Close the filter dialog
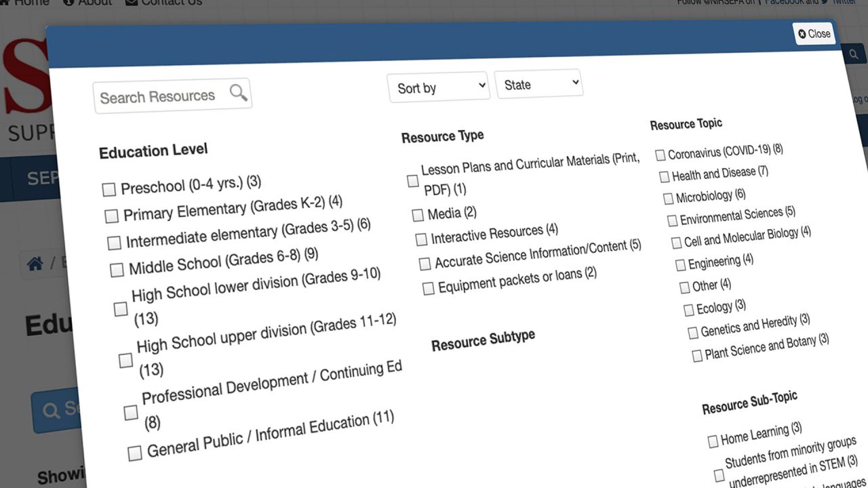 pyautogui.click(x=814, y=33)
